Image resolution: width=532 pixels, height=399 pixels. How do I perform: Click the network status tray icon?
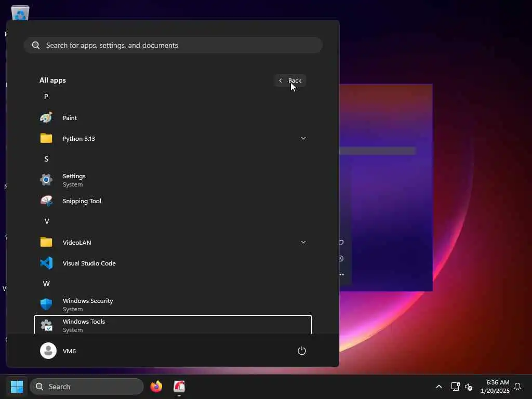coord(455,387)
